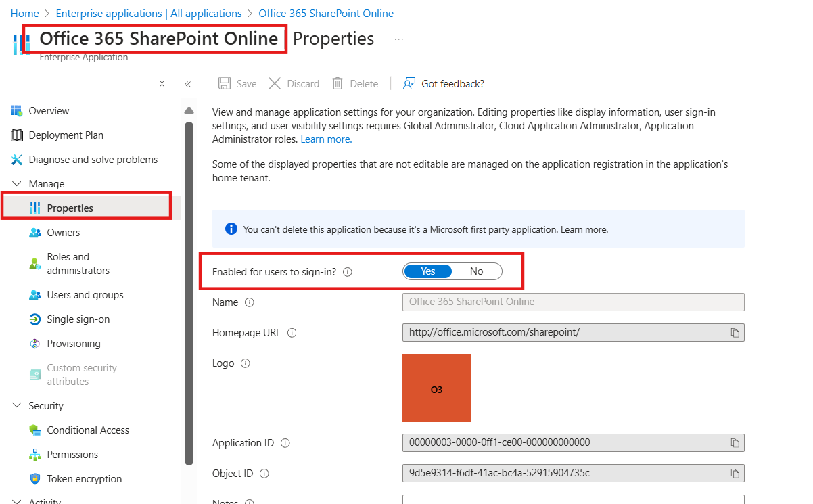
Task: Open Deployment Plan page
Action: (x=66, y=135)
